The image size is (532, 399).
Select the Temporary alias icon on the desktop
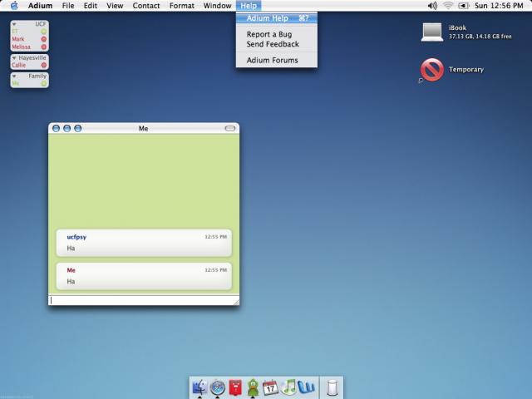coord(432,70)
